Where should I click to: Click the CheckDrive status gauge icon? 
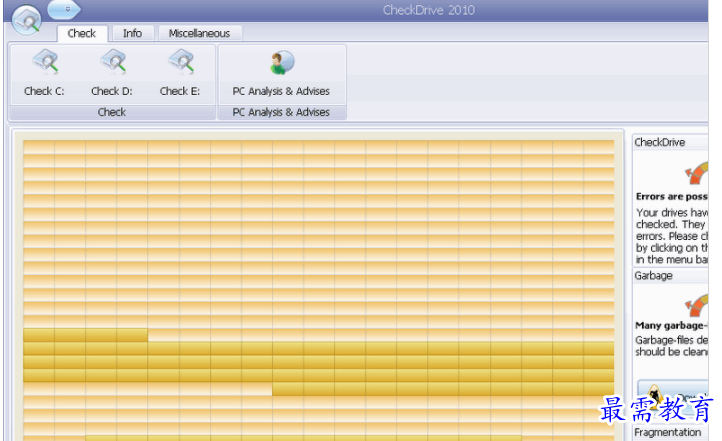pyautogui.click(x=696, y=173)
